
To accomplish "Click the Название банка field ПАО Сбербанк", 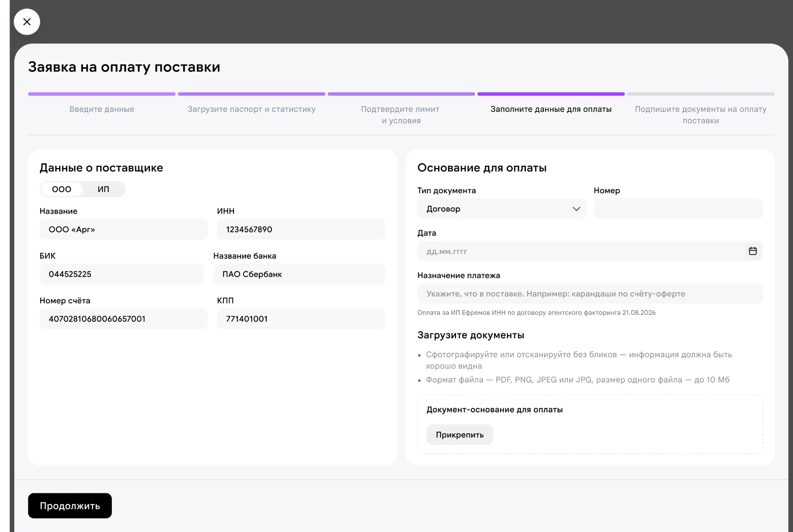I will 299,274.
